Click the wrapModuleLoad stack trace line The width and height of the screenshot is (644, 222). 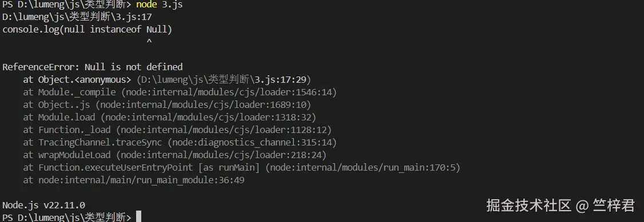point(175,155)
